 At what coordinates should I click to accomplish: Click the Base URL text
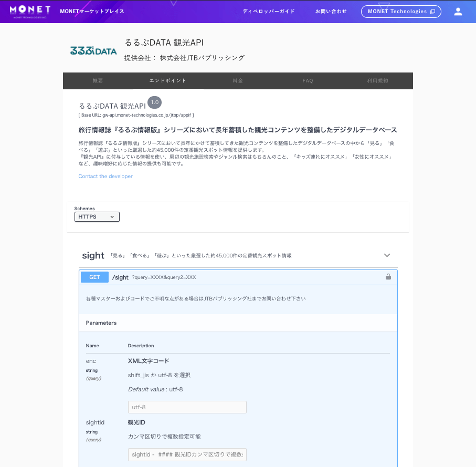[136, 115]
